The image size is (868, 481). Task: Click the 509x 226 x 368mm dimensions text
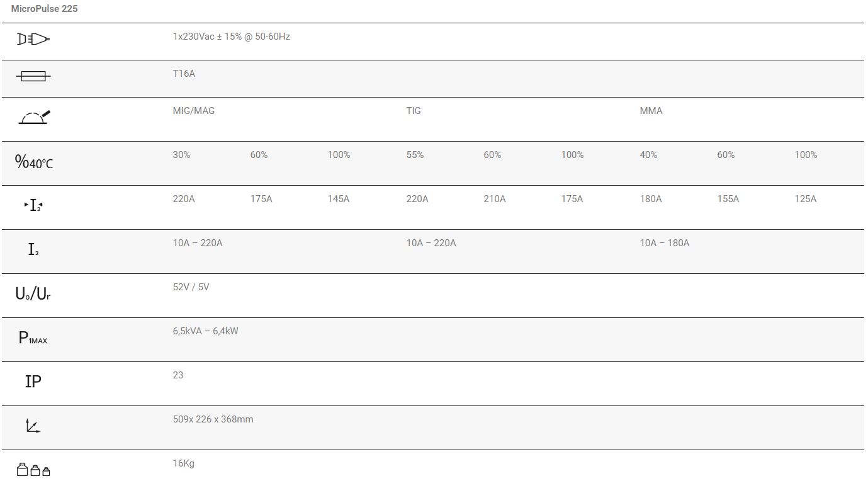point(213,419)
